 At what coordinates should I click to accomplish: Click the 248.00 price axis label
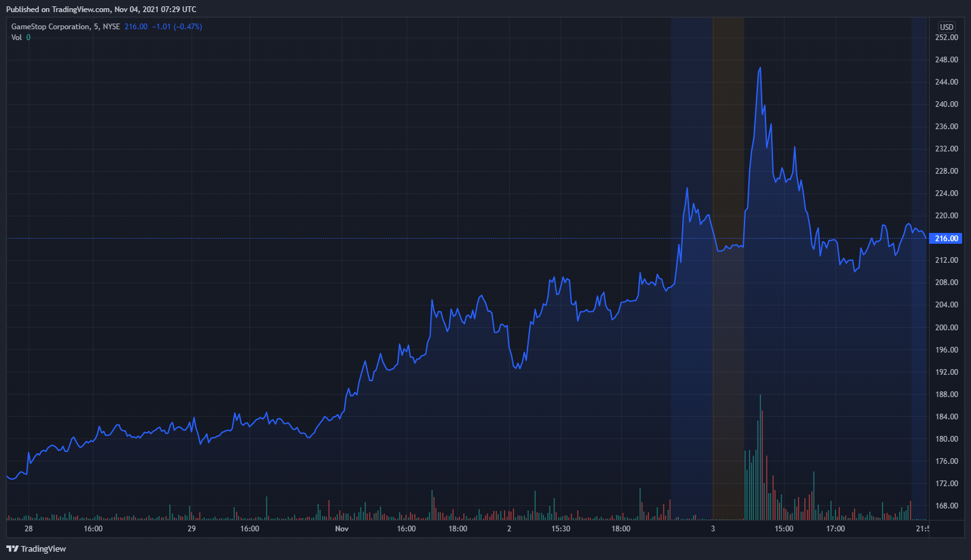[946, 60]
